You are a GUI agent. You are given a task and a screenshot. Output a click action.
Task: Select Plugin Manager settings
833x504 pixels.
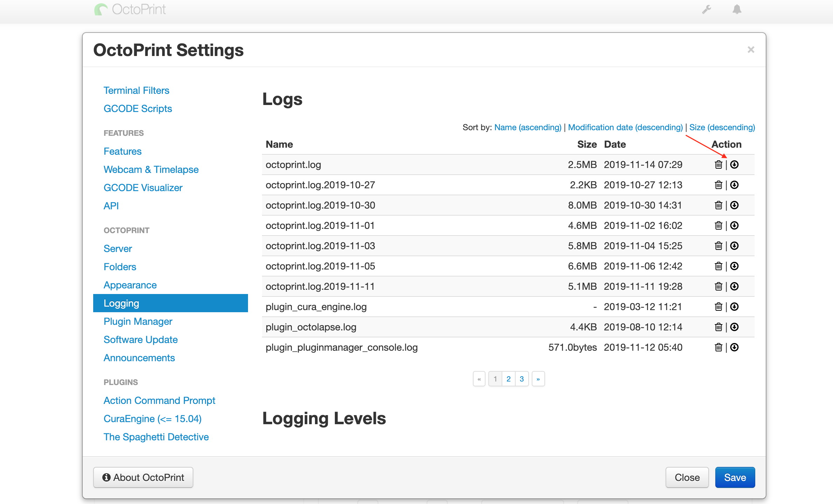[x=138, y=322]
